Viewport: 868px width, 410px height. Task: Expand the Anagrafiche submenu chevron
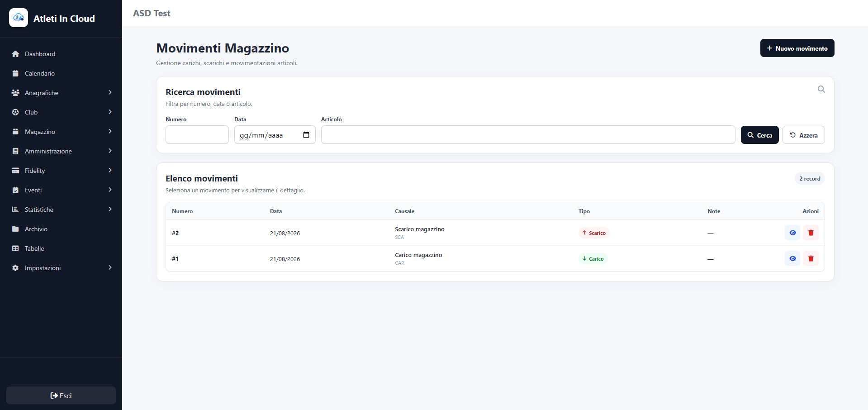click(x=110, y=92)
